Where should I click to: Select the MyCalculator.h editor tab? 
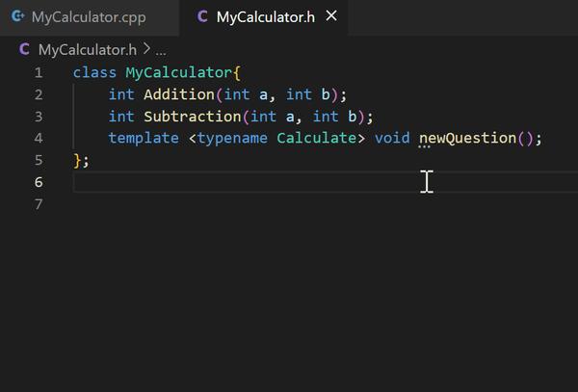[264, 17]
